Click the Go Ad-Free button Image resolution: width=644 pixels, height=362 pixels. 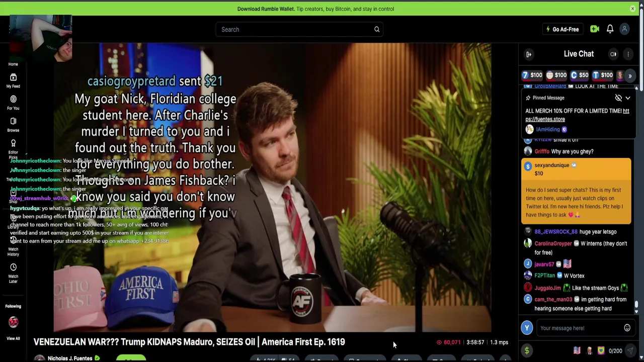click(563, 29)
